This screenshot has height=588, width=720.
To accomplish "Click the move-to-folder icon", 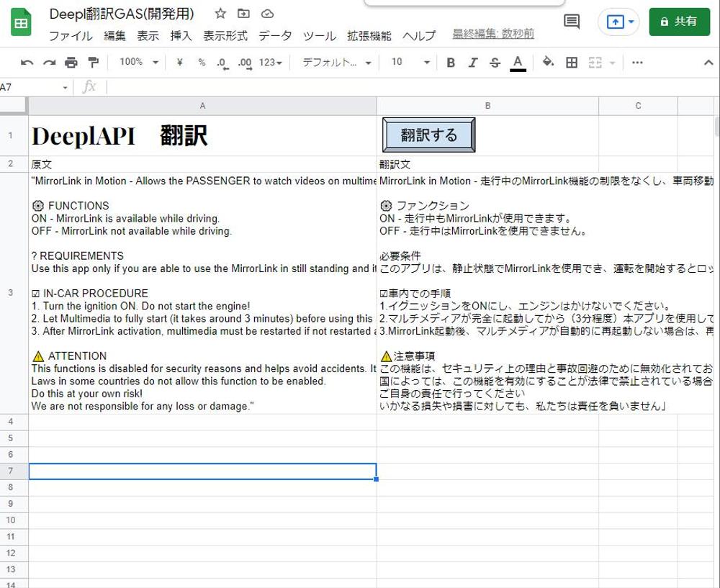I will tap(243, 14).
